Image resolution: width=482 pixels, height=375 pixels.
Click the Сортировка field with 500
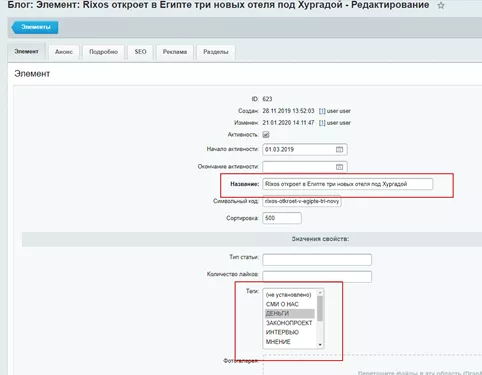(282, 218)
